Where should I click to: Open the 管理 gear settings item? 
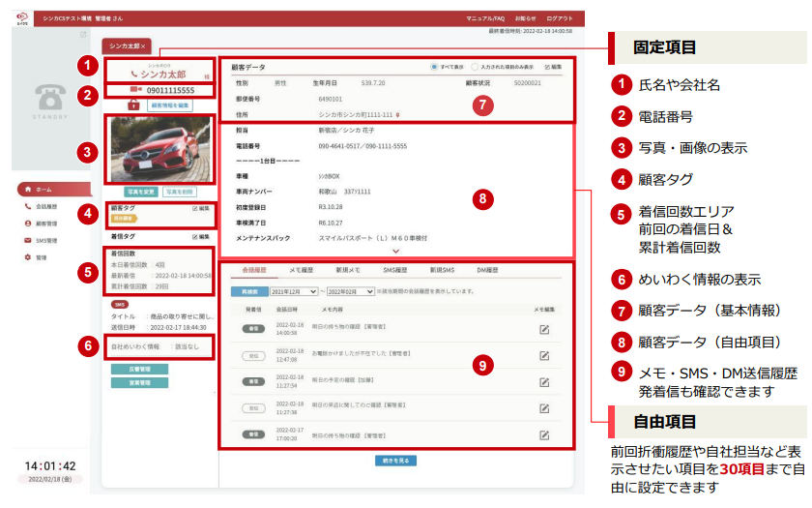point(41,257)
